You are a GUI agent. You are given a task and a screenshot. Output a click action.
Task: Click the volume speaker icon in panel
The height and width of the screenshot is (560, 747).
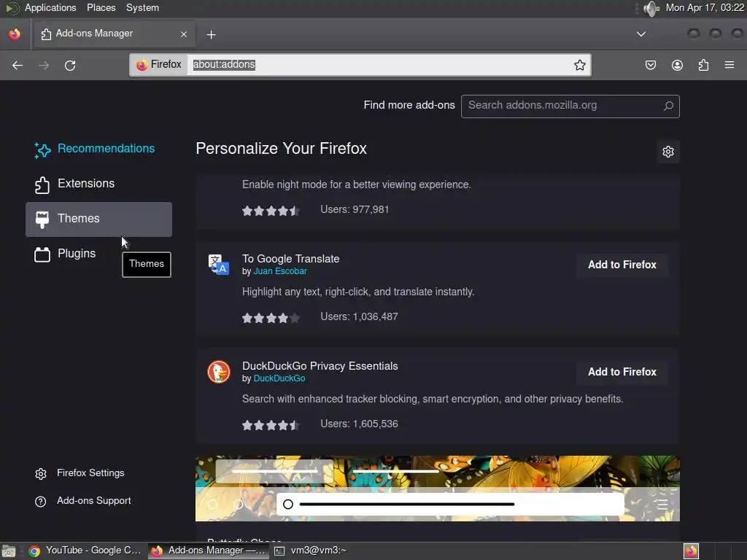coord(651,8)
